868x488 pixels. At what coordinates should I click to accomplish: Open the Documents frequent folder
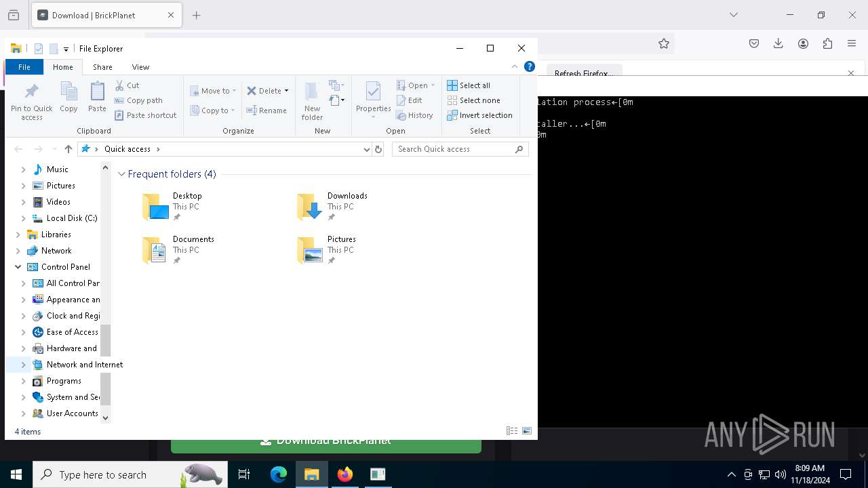[x=178, y=250]
